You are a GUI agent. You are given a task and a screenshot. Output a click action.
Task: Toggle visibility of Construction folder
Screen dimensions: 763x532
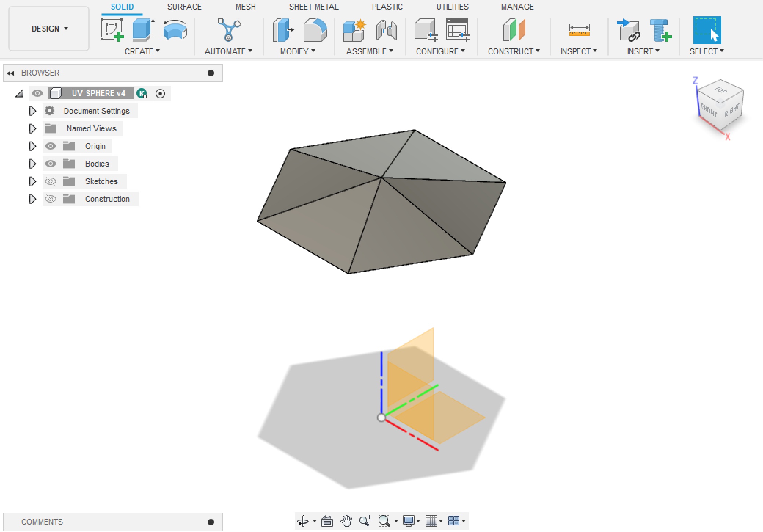pos(52,199)
